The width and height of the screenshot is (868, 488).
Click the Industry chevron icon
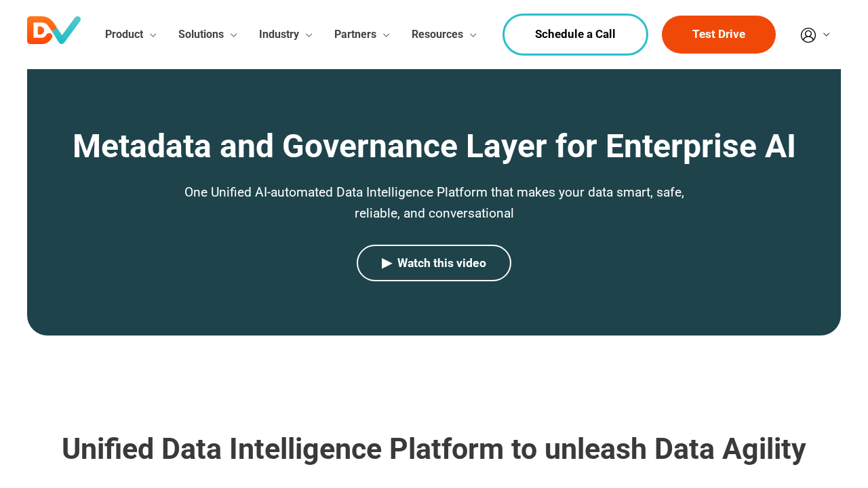pyautogui.click(x=308, y=33)
